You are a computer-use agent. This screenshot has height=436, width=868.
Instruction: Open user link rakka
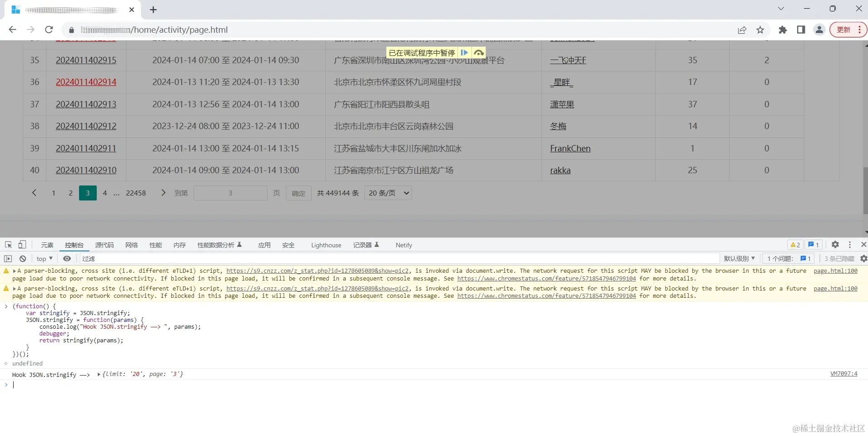(560, 170)
